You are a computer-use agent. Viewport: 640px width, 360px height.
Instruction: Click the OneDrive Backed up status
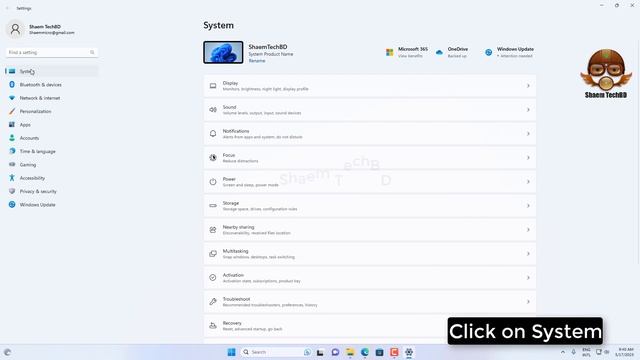pos(457,56)
